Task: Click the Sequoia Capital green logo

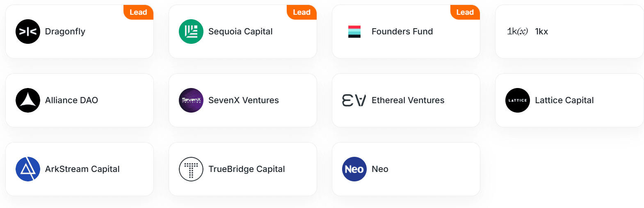Action: coord(191,32)
